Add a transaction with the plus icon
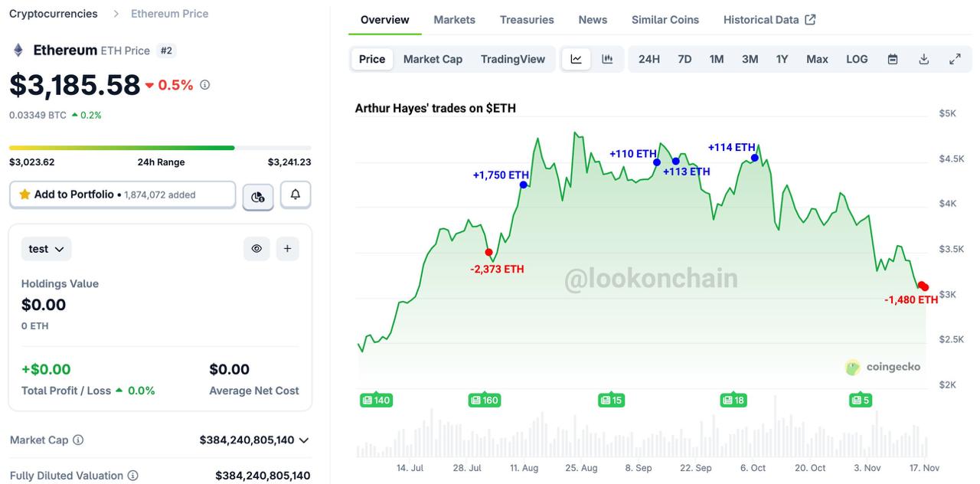 [x=287, y=249]
